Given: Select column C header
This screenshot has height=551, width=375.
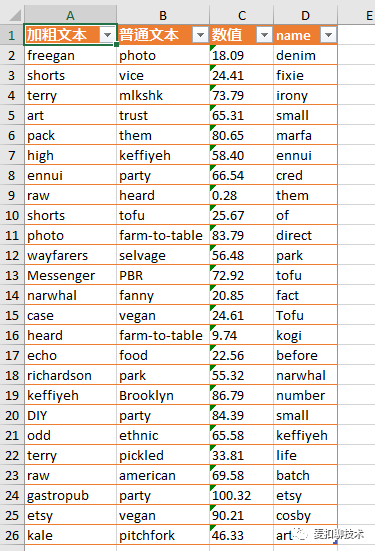Looking at the screenshot, I should 241,15.
